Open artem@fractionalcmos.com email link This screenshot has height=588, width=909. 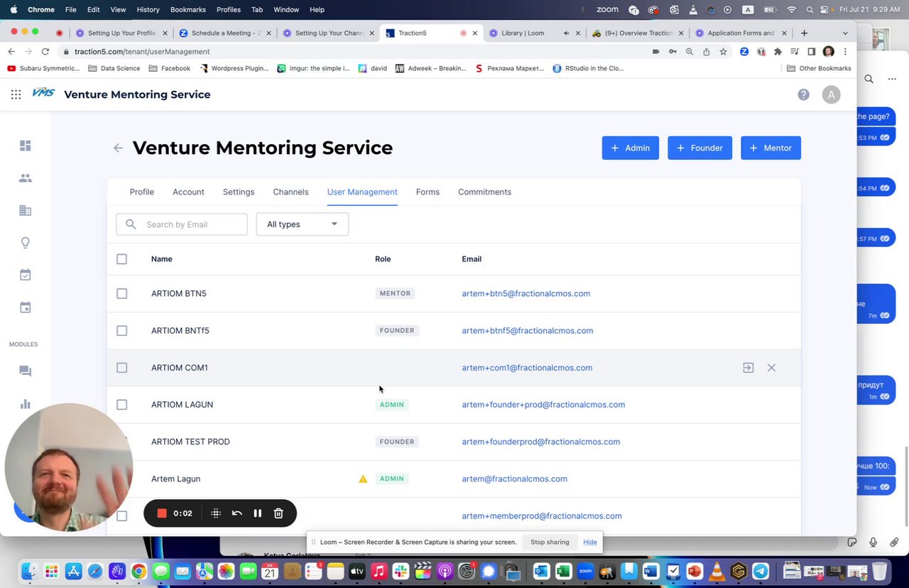tap(514, 479)
